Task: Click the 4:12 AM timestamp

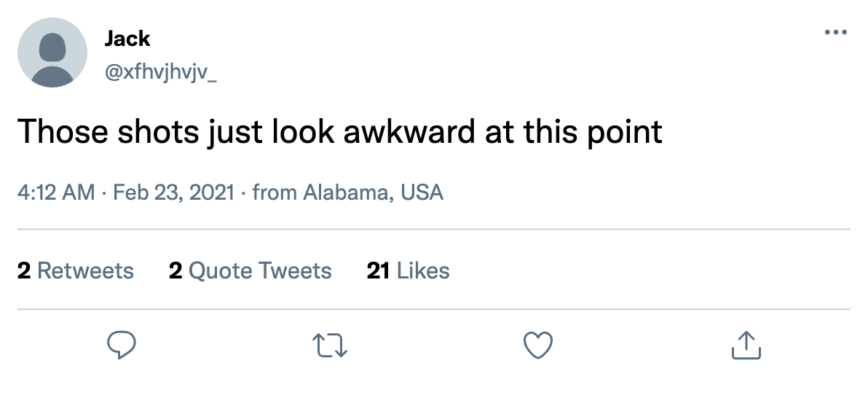Action: (x=56, y=192)
